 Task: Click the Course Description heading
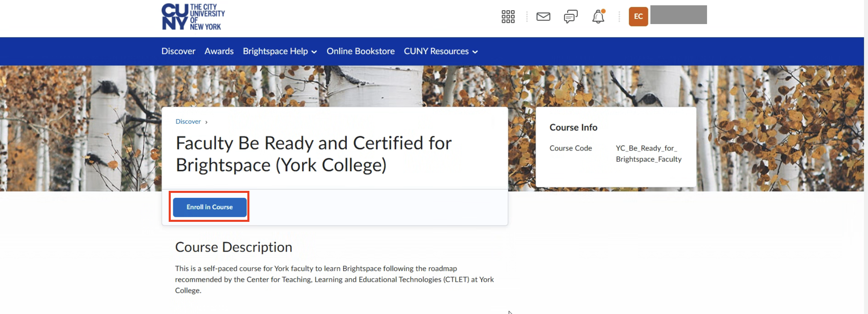tap(234, 247)
